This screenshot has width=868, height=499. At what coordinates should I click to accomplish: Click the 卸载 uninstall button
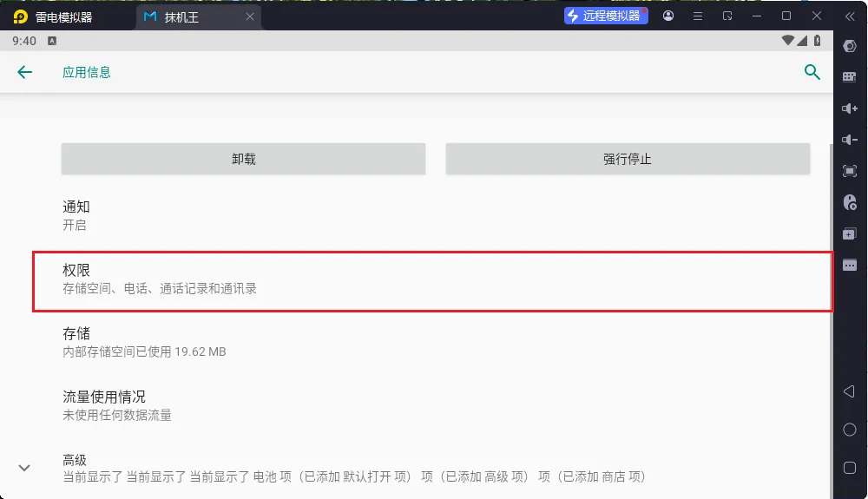[x=243, y=160]
